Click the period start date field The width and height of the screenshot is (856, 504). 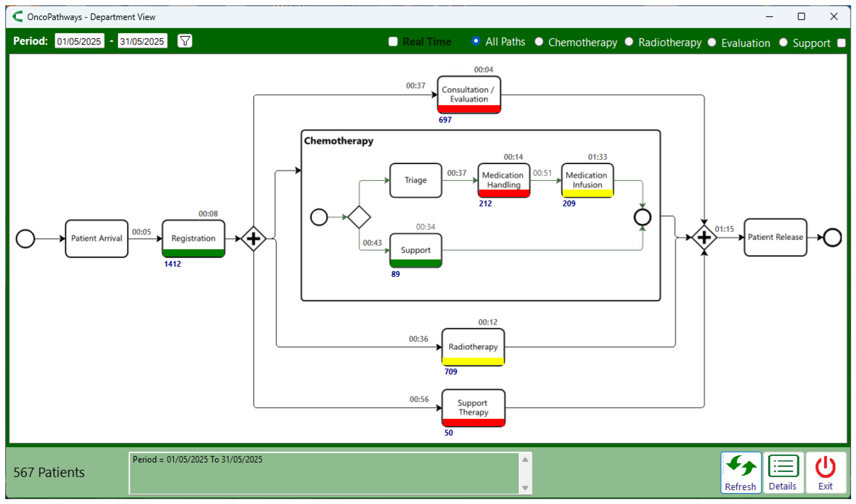79,41
